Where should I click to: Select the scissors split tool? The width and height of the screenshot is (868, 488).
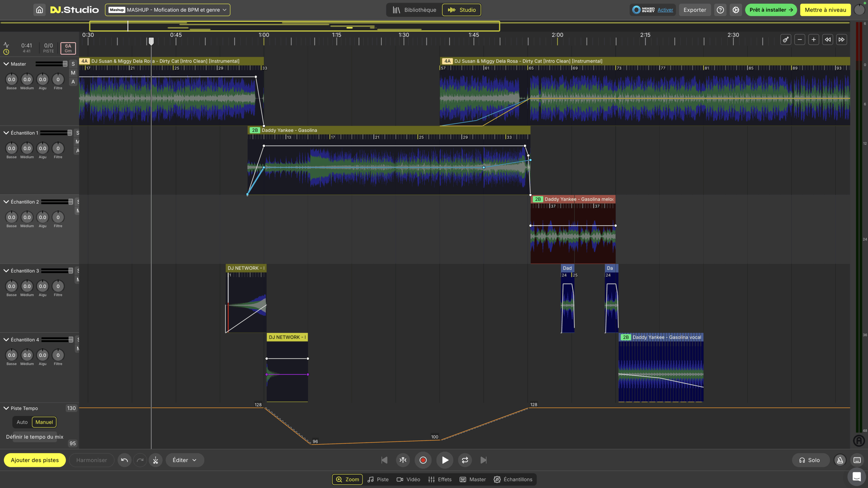155,460
